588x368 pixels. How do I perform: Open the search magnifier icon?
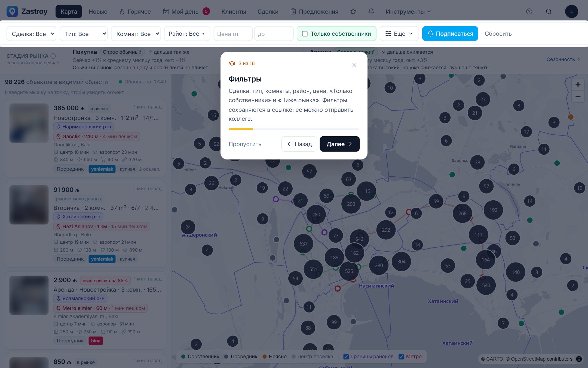click(x=549, y=11)
